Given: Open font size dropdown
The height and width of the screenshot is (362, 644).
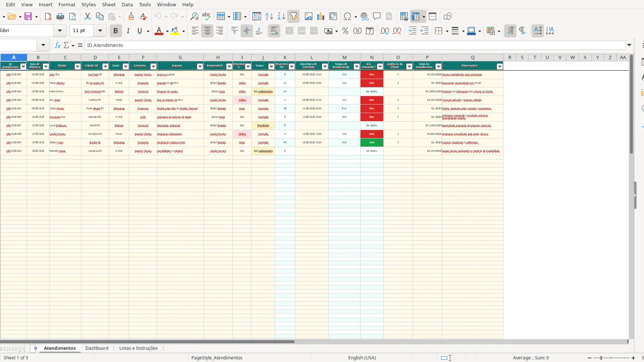Looking at the screenshot, I should click(101, 31).
